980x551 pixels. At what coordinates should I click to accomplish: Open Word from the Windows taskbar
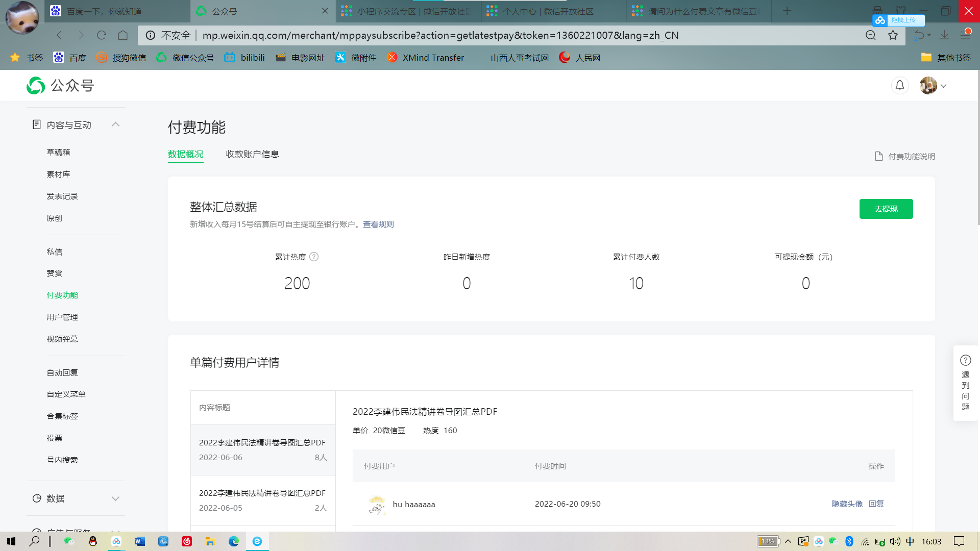(139, 541)
